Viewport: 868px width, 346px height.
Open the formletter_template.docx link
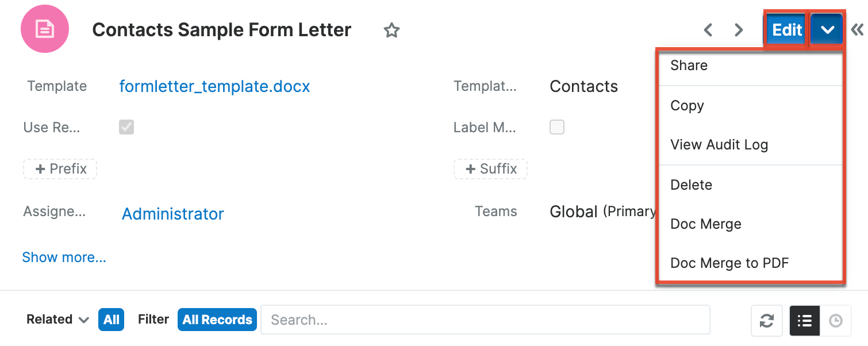(214, 86)
